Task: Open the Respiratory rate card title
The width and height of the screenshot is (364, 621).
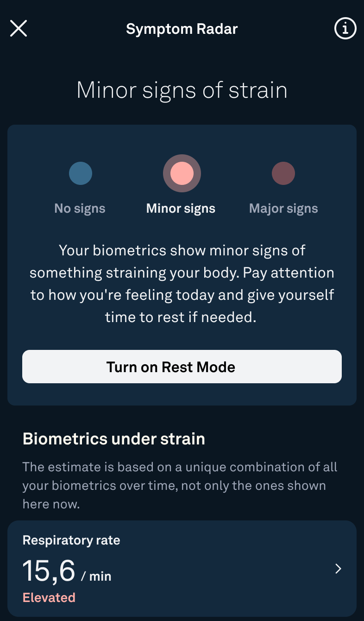Action: coord(71,540)
